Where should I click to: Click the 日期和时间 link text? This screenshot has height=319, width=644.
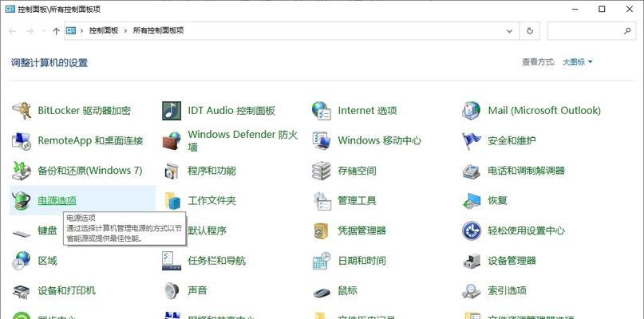tap(362, 261)
